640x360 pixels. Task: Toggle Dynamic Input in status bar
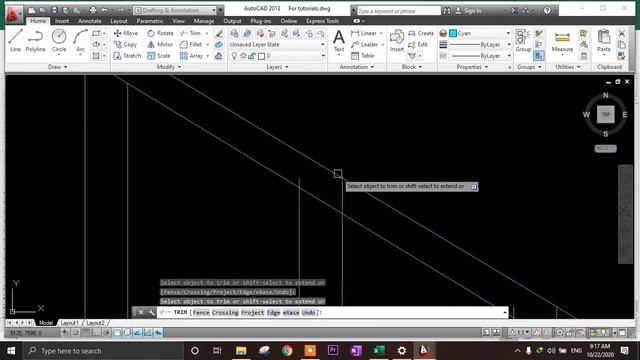point(158,333)
